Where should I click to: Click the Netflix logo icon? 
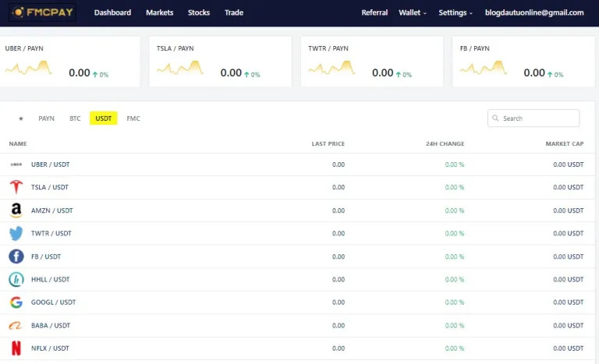16,348
